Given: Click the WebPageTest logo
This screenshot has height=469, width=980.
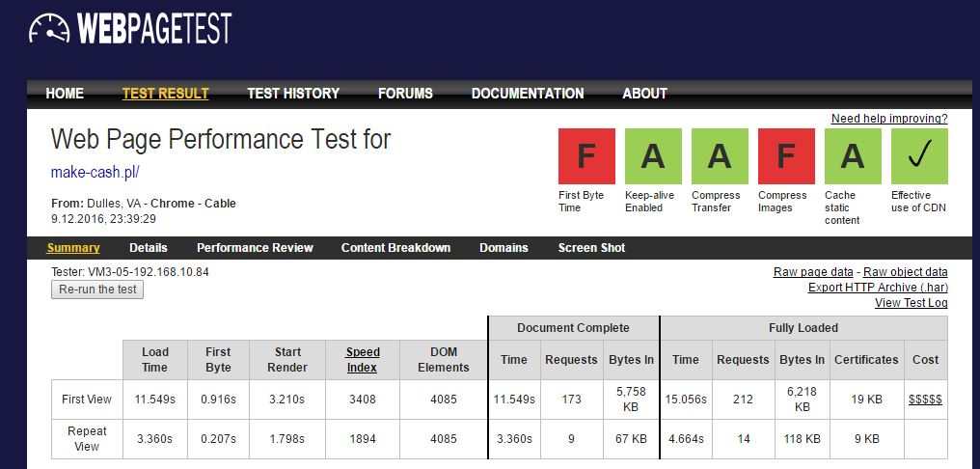Looking at the screenshot, I should click(x=130, y=28).
